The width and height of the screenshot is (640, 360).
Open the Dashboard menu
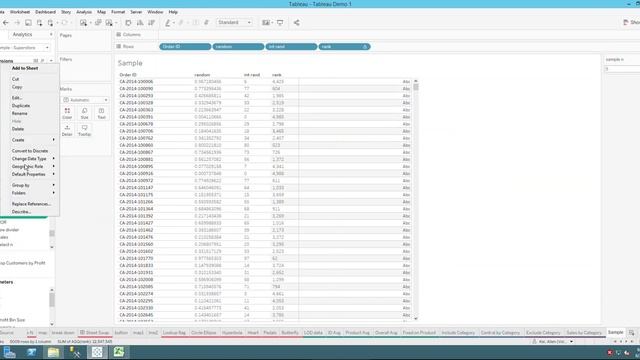click(45, 12)
